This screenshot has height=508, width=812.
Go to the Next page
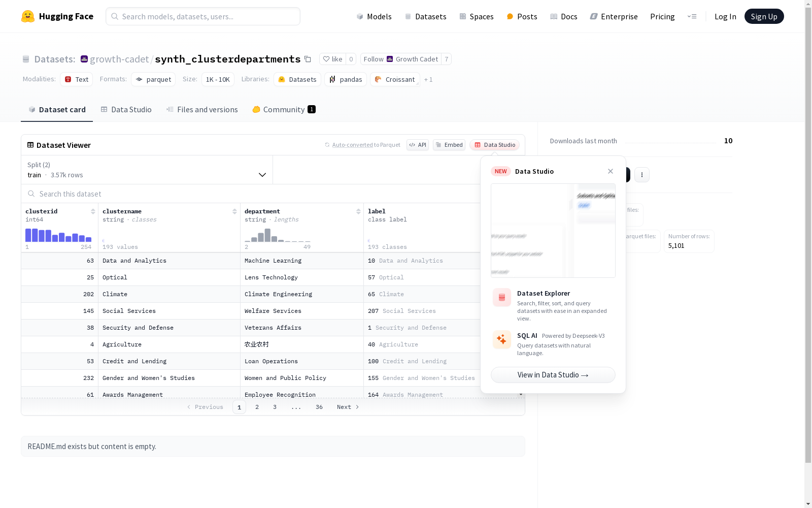tap(348, 407)
